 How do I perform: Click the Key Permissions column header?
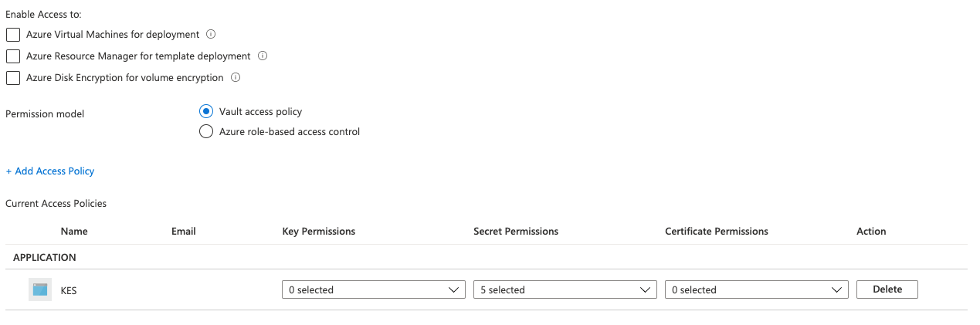click(x=319, y=231)
